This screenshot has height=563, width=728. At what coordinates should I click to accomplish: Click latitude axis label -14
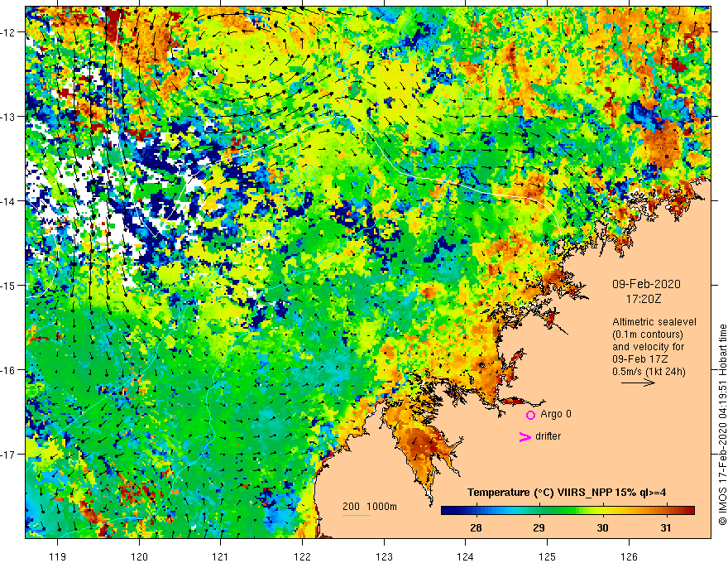(8, 201)
